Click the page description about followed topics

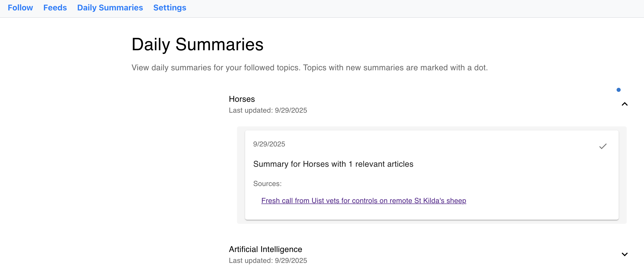click(x=310, y=68)
